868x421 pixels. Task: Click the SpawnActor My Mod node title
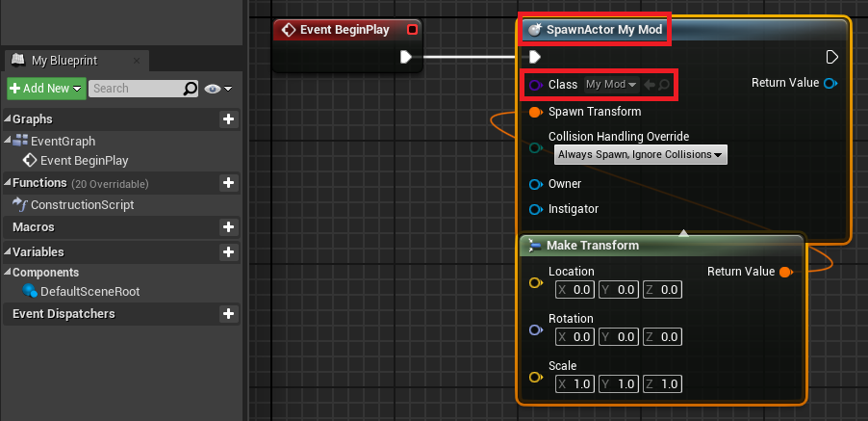604,30
